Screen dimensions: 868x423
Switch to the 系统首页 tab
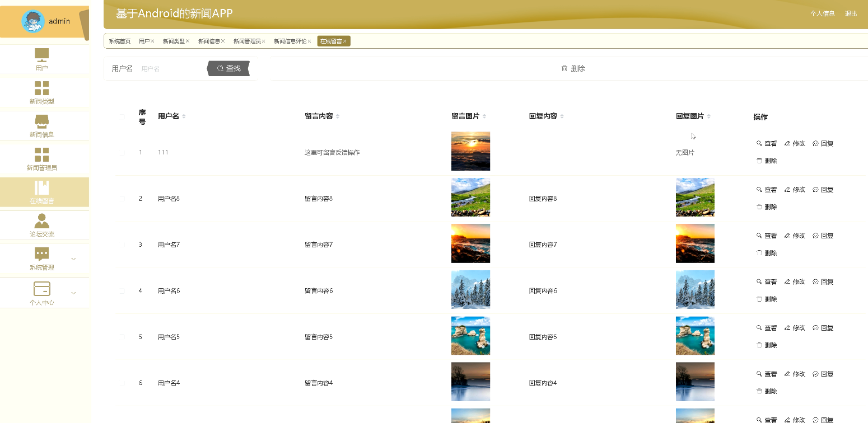(120, 41)
